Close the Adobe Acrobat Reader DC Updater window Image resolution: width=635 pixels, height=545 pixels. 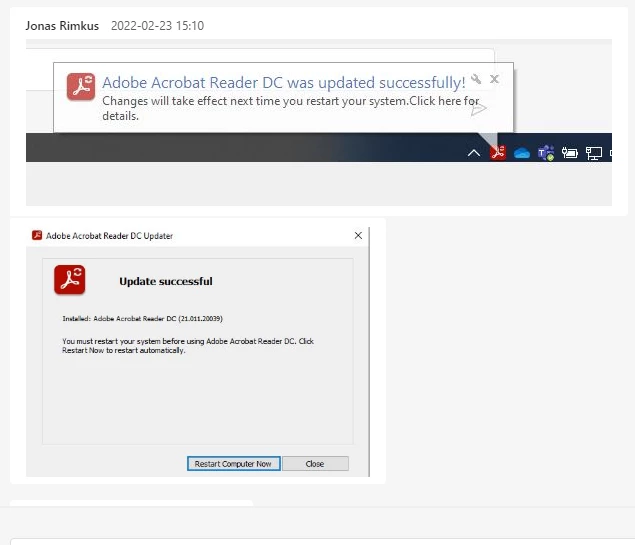point(358,236)
